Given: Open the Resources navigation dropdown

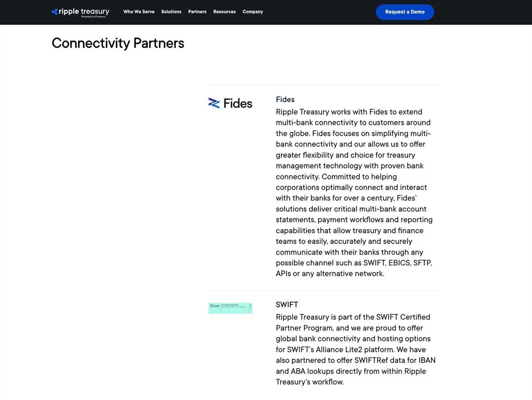Looking at the screenshot, I should tap(224, 12).
